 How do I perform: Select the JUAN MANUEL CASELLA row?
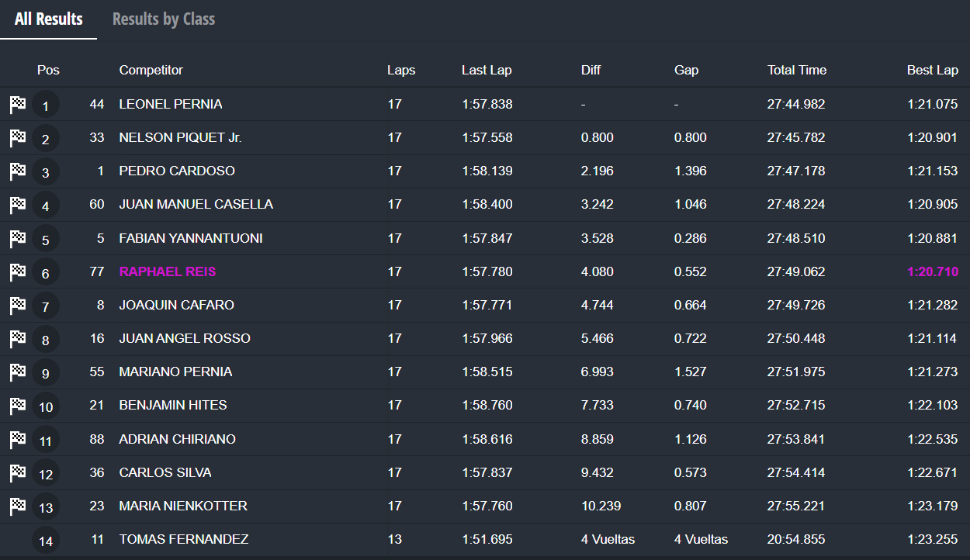pos(485,205)
